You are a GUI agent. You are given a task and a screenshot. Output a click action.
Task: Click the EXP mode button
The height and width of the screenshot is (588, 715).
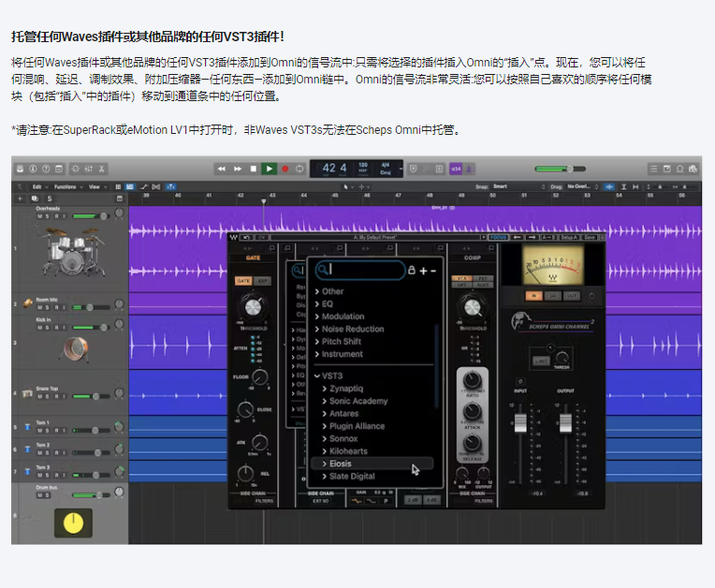263,281
